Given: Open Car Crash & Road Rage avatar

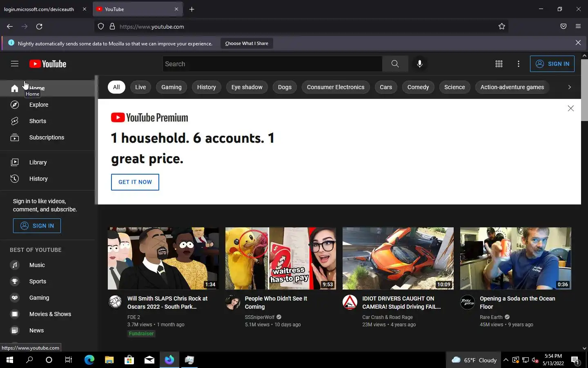Looking at the screenshot, I should pos(350,302).
